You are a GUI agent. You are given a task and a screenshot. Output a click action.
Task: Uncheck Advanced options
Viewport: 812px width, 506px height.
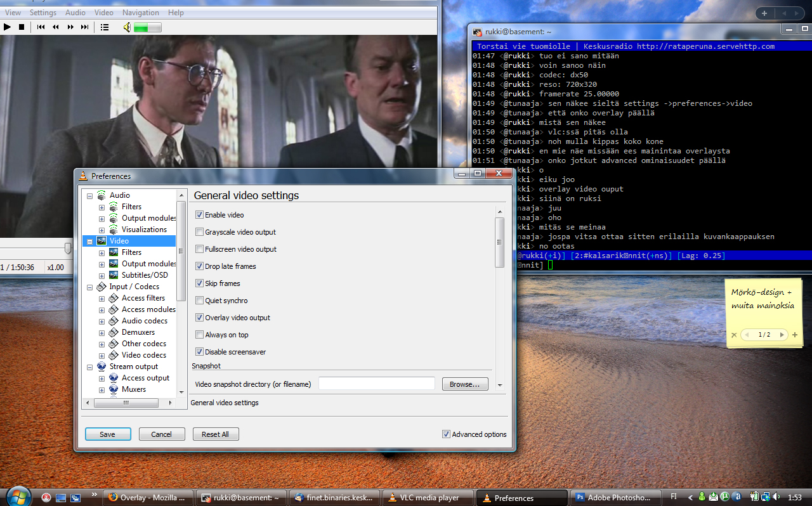[x=447, y=434]
